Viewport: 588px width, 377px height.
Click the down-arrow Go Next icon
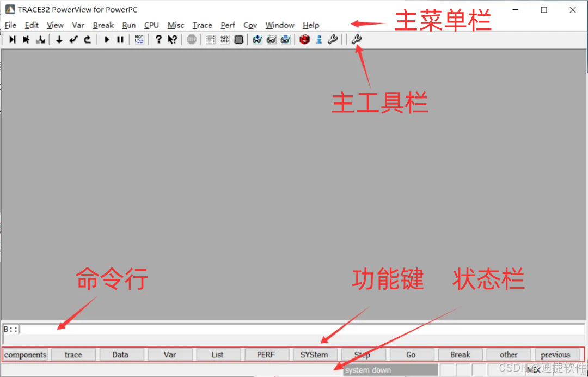[x=59, y=39]
